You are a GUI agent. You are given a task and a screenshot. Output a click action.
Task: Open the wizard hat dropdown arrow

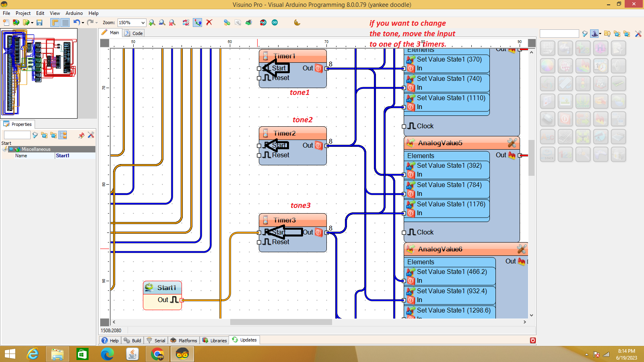(x=600, y=34)
